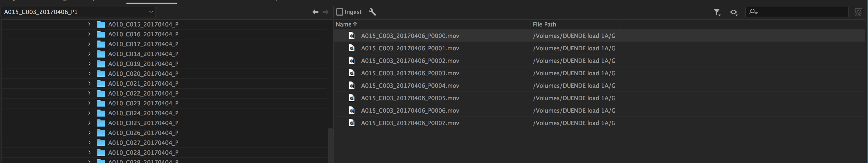Open the A015_C003_20170406_P1 path dropdown
This screenshot has height=163, width=868.
tap(151, 12)
